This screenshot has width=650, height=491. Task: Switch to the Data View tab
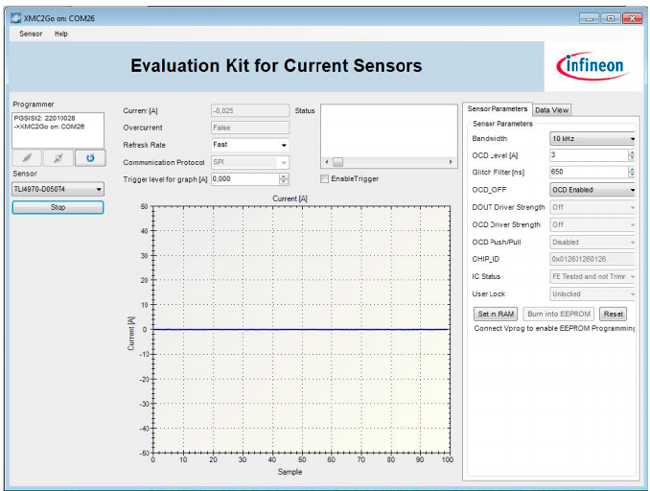pos(551,109)
